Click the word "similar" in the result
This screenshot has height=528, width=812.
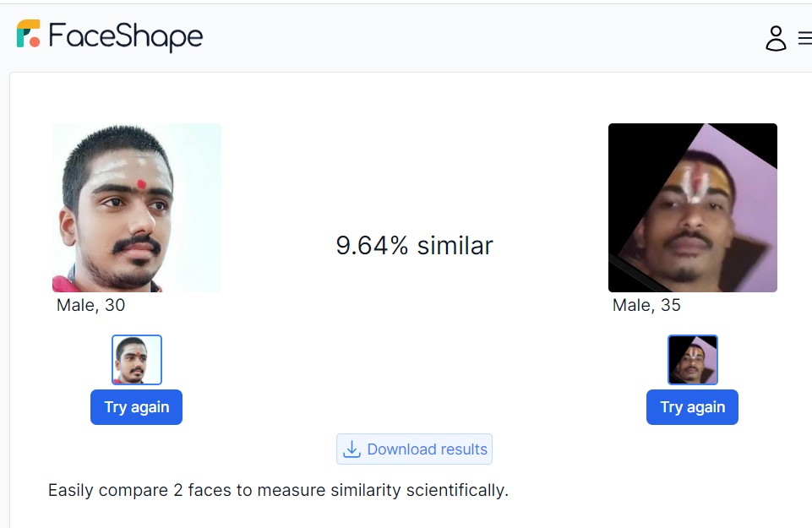pos(455,246)
